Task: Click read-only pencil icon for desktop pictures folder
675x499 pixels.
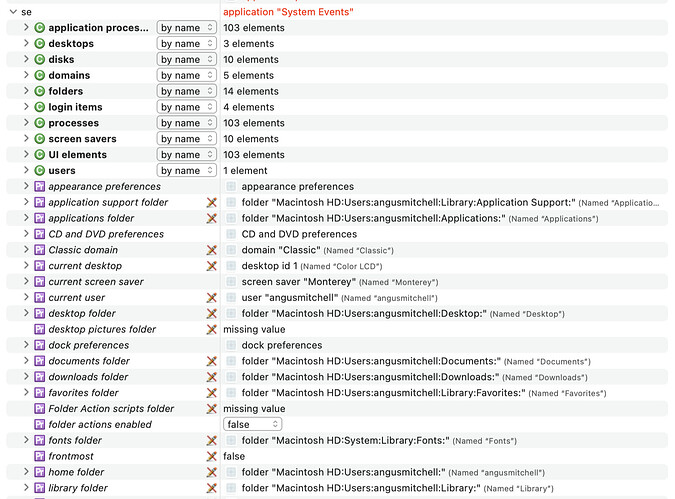Action: 211,329
